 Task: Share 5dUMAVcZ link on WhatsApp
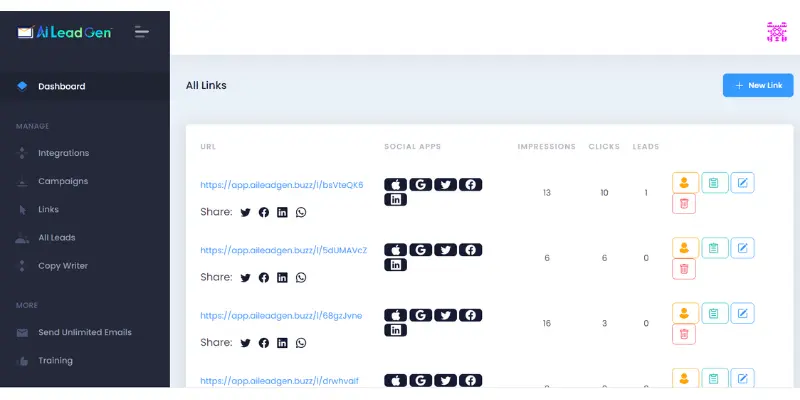pos(301,278)
